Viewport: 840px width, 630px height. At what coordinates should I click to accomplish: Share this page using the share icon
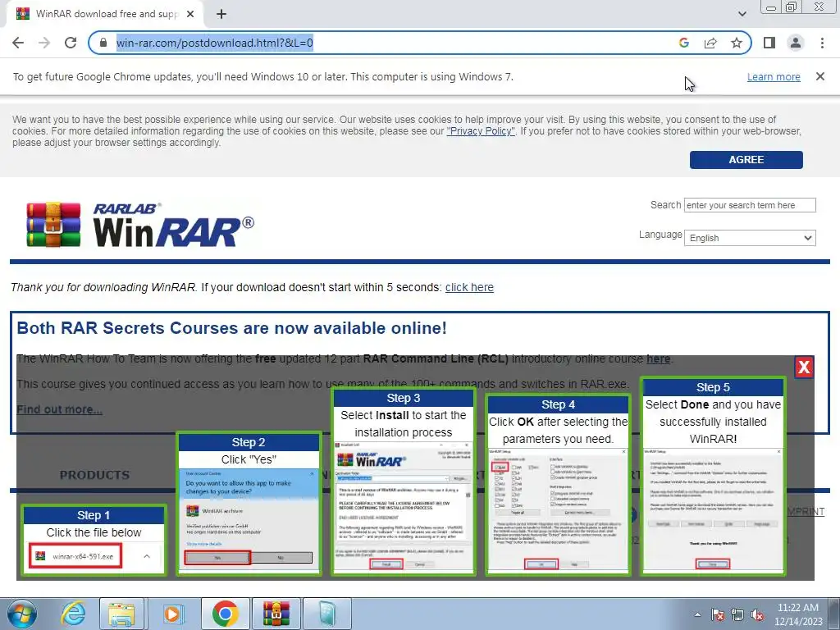[x=710, y=43]
